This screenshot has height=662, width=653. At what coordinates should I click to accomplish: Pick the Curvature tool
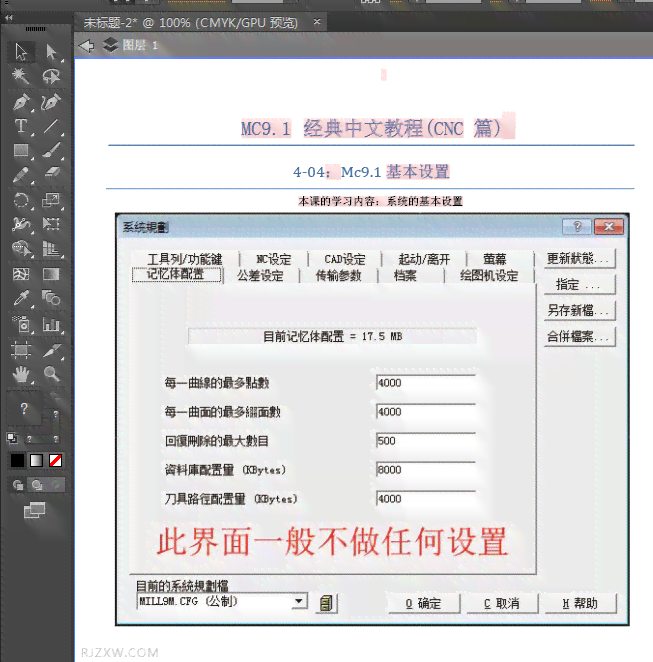point(51,102)
